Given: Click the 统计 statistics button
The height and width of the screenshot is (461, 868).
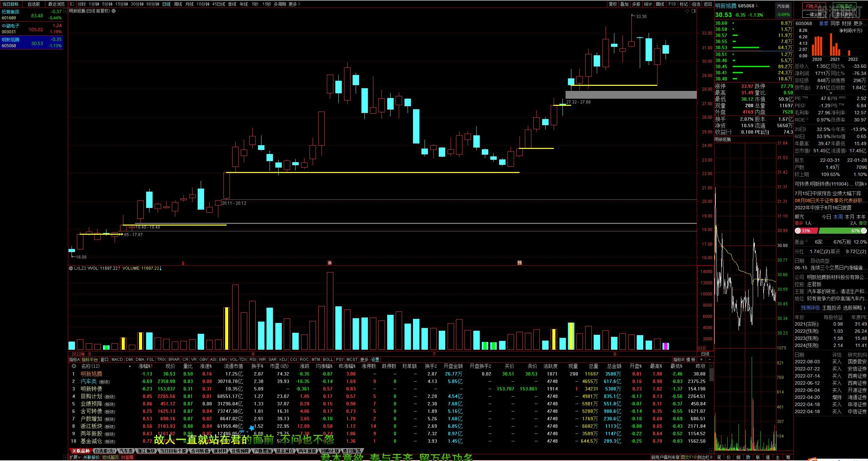Looking at the screenshot, I should click(648, 4).
